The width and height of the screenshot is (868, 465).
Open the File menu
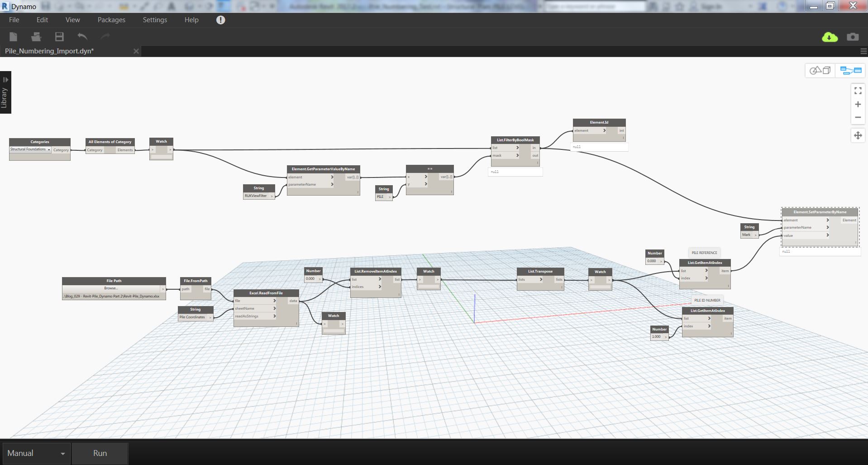pos(14,20)
